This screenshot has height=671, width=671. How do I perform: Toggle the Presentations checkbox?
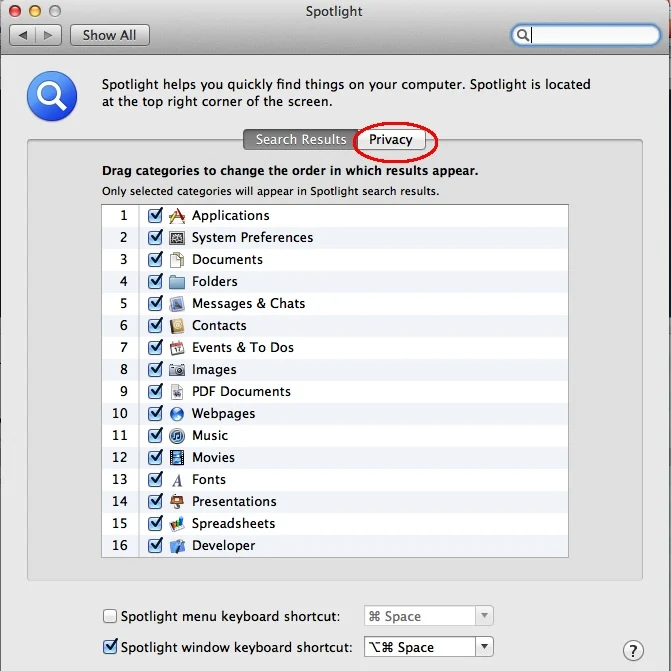pyautogui.click(x=155, y=501)
